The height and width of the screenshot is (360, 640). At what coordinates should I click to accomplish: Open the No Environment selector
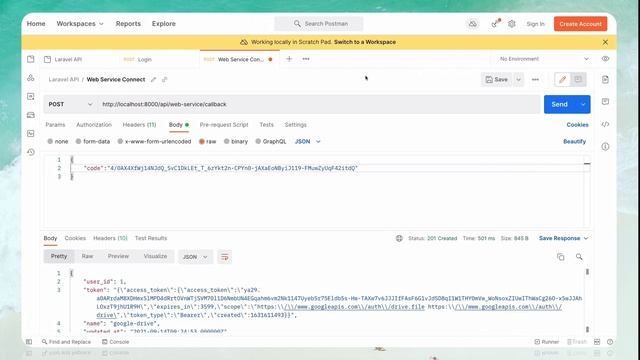[544, 59]
